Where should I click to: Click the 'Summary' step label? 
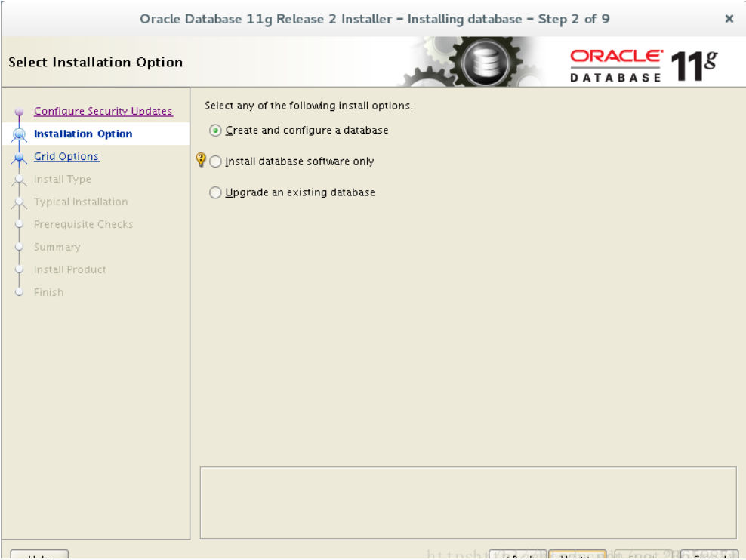click(57, 248)
